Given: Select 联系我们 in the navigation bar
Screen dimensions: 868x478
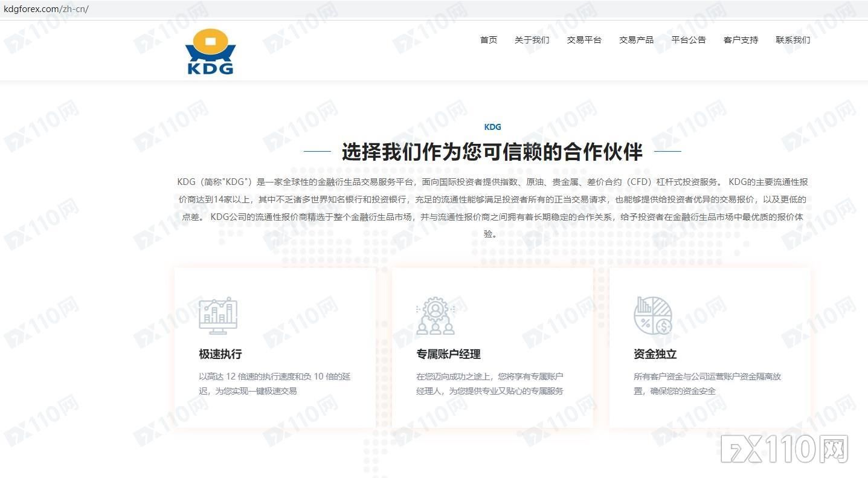Looking at the screenshot, I should 792,40.
